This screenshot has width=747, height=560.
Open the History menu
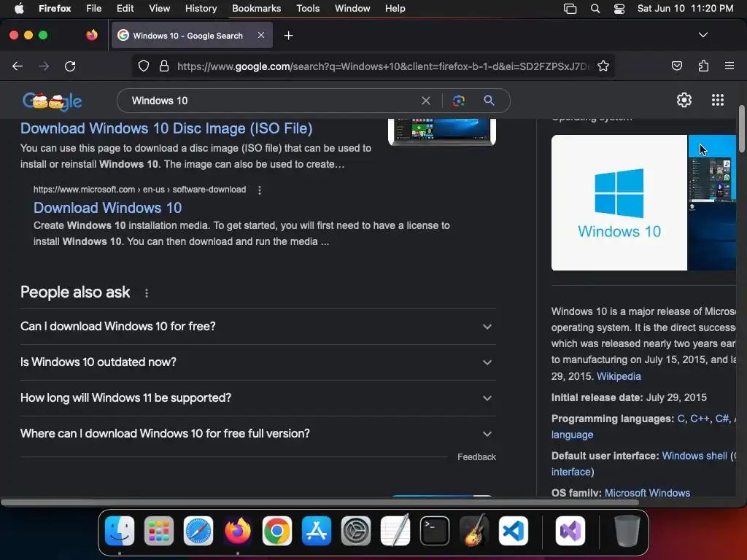(201, 9)
